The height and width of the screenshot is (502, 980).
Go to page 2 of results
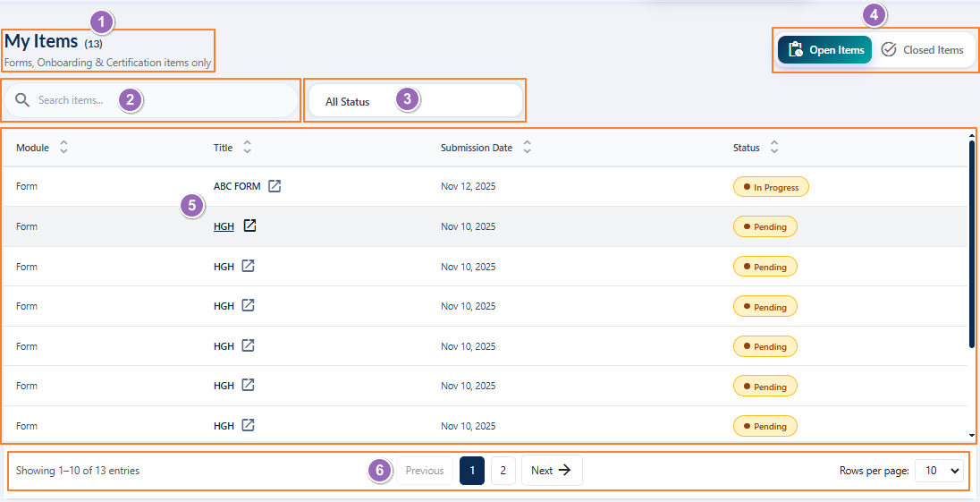coord(503,471)
